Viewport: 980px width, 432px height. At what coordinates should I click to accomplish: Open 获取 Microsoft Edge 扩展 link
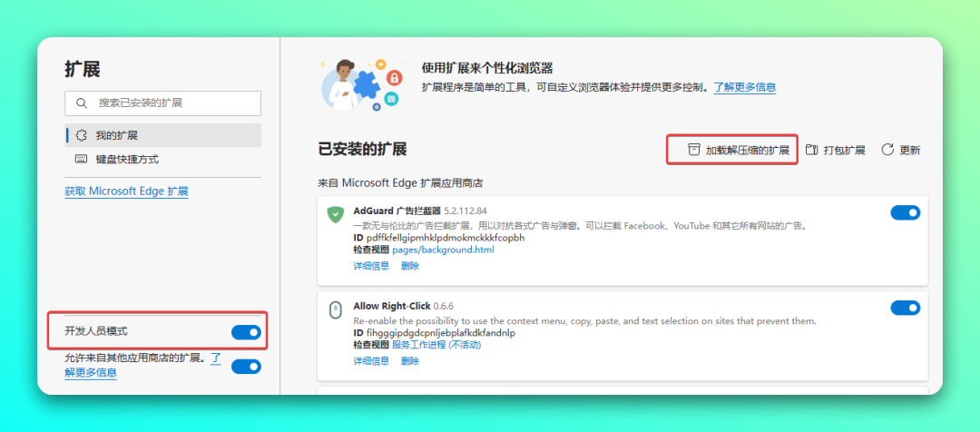(x=126, y=191)
